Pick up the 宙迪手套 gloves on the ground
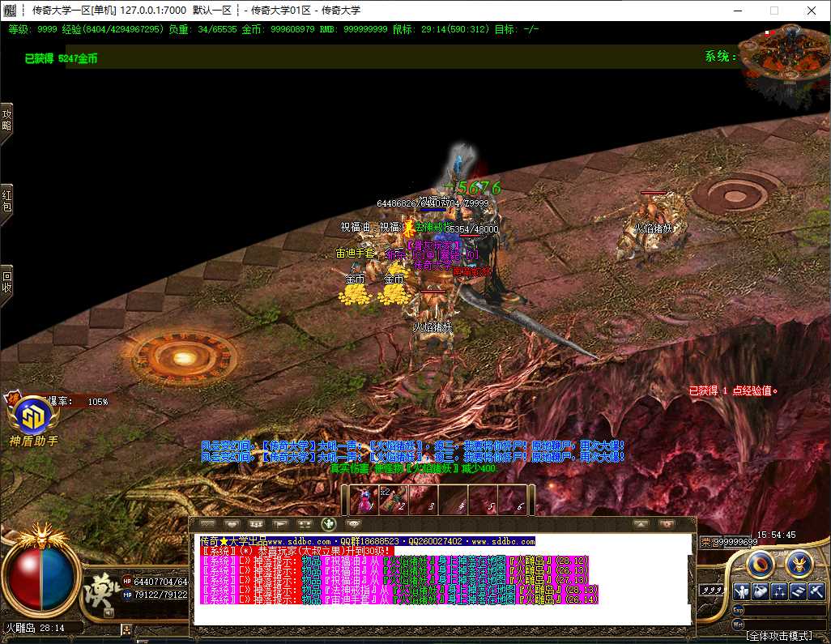This screenshot has height=644, width=831. (x=355, y=254)
